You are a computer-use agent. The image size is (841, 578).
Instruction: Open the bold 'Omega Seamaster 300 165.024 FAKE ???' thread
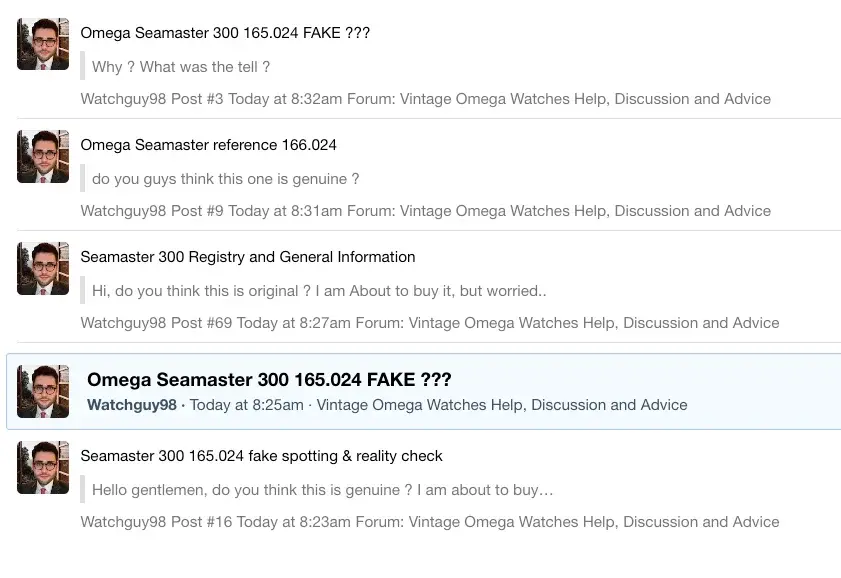coord(269,380)
